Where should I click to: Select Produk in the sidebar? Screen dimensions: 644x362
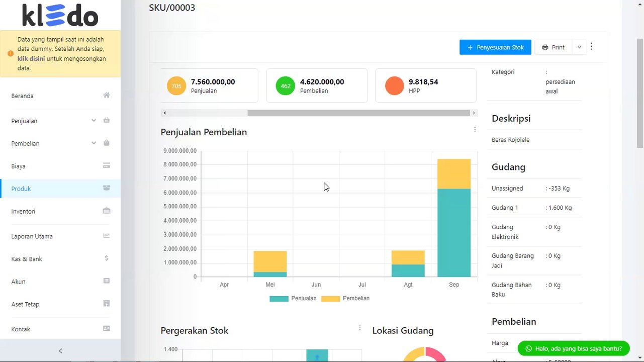[x=60, y=189]
